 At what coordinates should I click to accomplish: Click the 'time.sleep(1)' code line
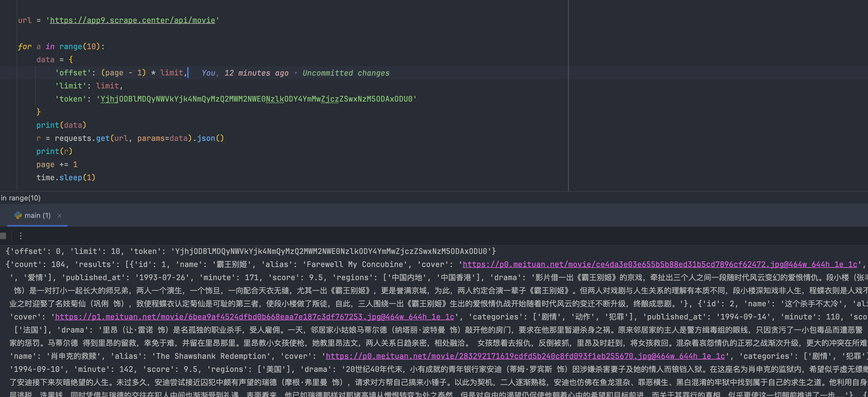point(66,177)
